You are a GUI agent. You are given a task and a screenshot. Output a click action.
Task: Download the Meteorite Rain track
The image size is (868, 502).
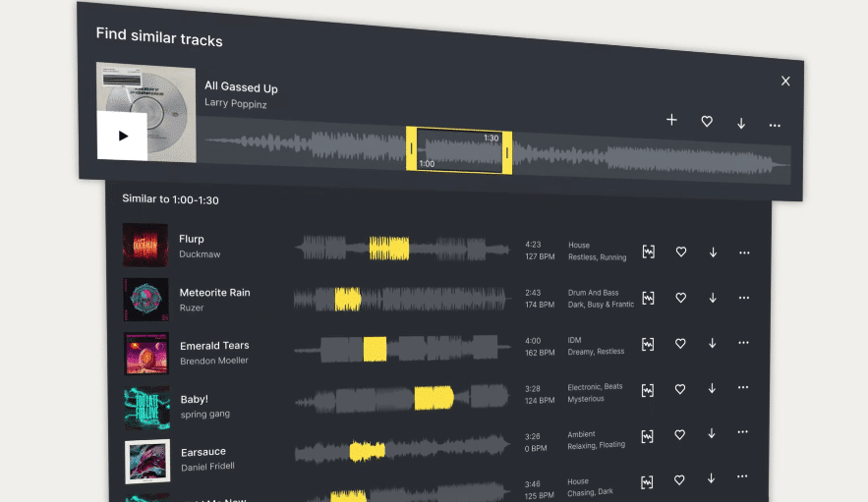713,298
